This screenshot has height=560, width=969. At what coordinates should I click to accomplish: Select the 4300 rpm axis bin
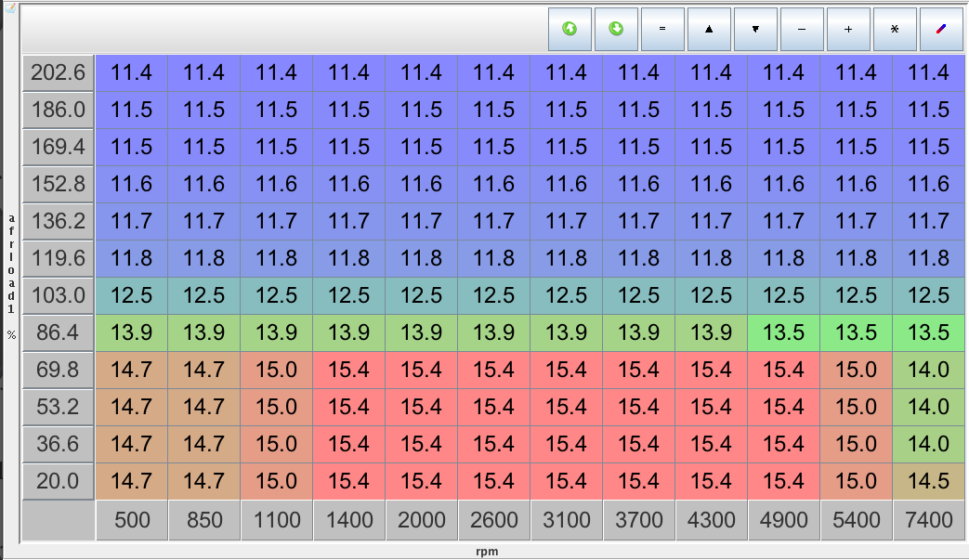pyautogui.click(x=712, y=520)
